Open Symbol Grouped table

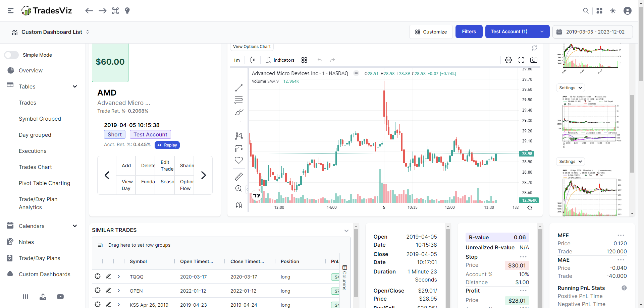[40, 119]
